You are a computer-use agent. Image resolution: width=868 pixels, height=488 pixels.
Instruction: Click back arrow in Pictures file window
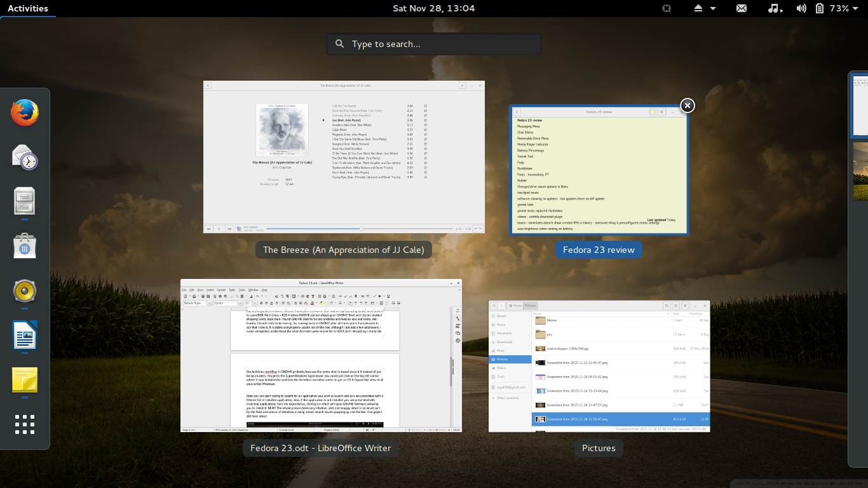point(494,306)
